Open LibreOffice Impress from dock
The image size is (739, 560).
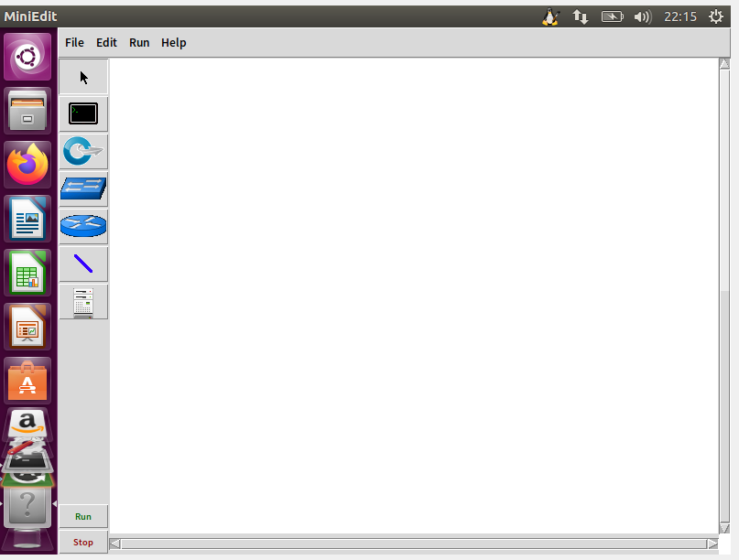(27, 327)
